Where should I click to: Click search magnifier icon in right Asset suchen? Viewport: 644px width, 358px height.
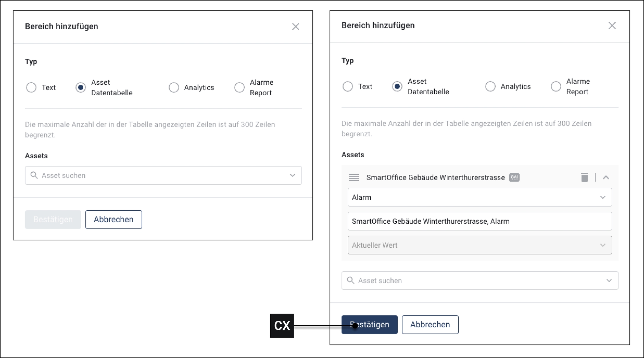[x=350, y=280]
